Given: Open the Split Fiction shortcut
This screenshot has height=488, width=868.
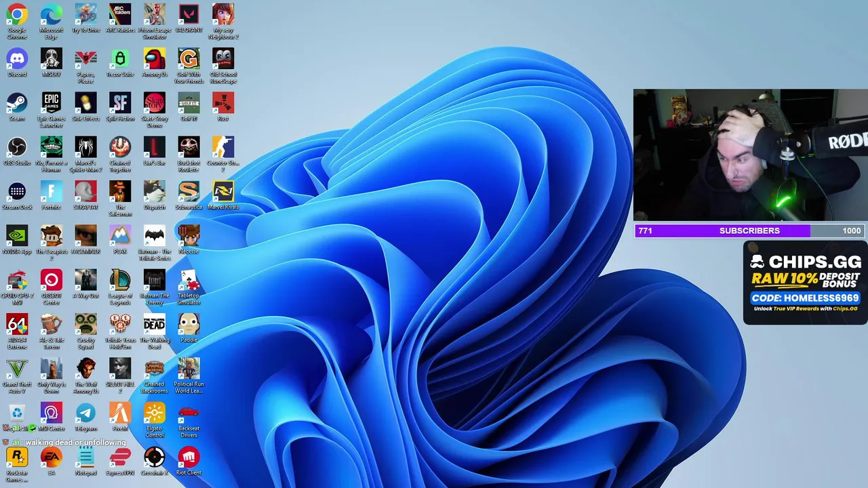Looking at the screenshot, I should pos(120,103).
